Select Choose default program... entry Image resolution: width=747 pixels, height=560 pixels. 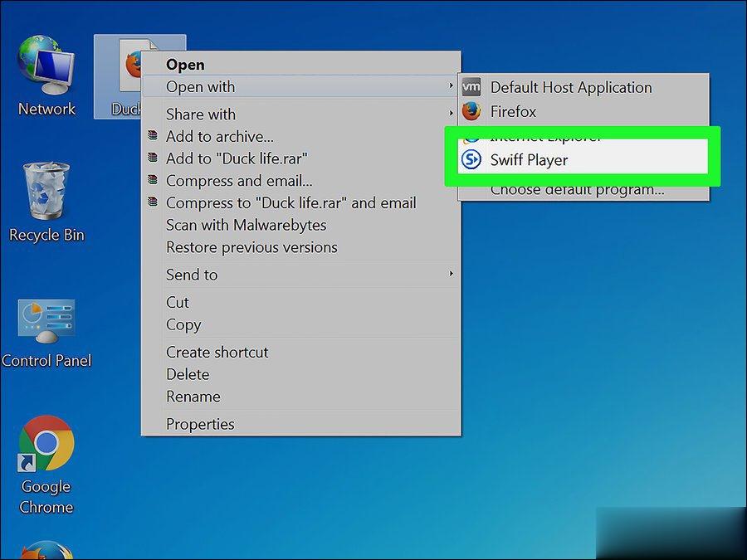(x=583, y=190)
